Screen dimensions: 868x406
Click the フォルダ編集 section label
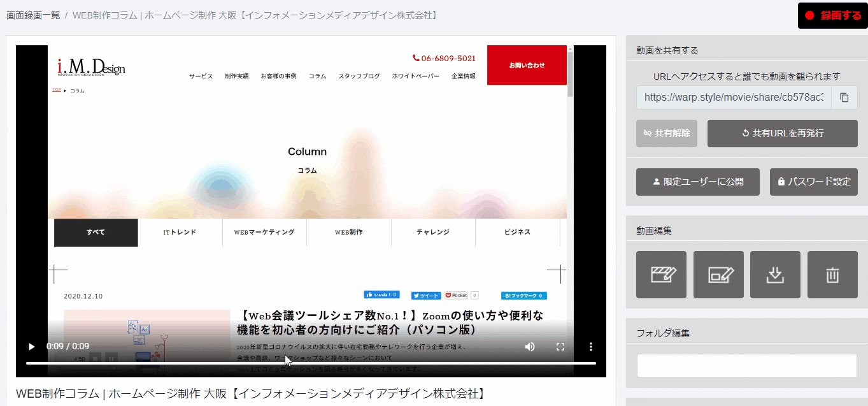tap(663, 333)
